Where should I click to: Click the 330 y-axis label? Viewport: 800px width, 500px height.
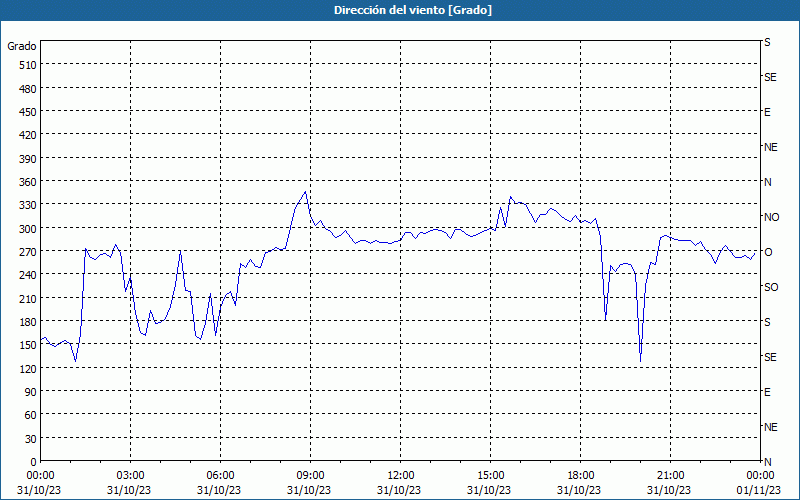[28, 205]
